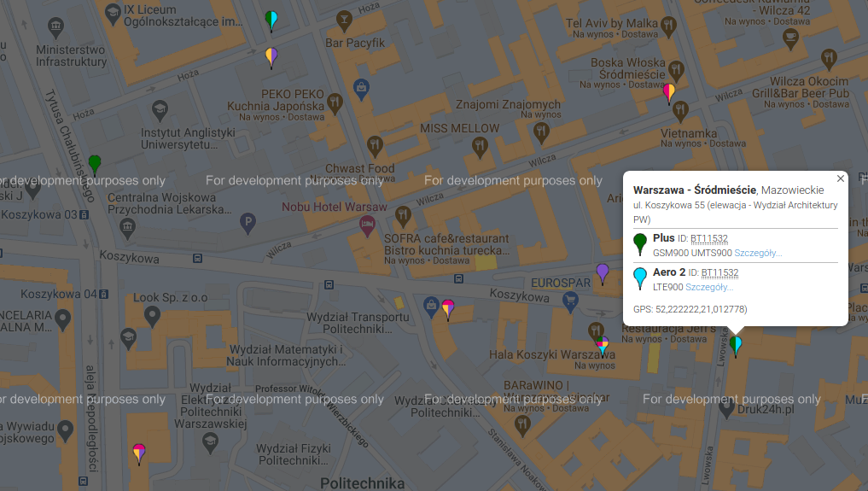Click the Nobu Hotel Warsaw pink icon

(367, 226)
